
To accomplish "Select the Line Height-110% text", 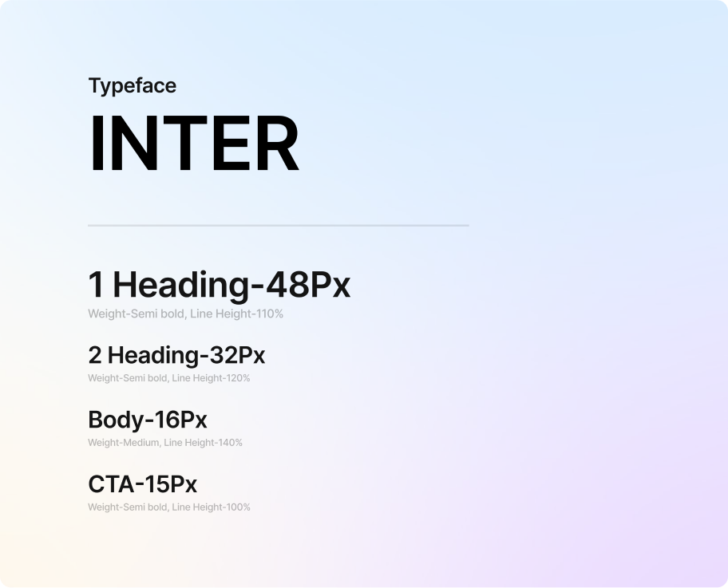I will [x=236, y=314].
